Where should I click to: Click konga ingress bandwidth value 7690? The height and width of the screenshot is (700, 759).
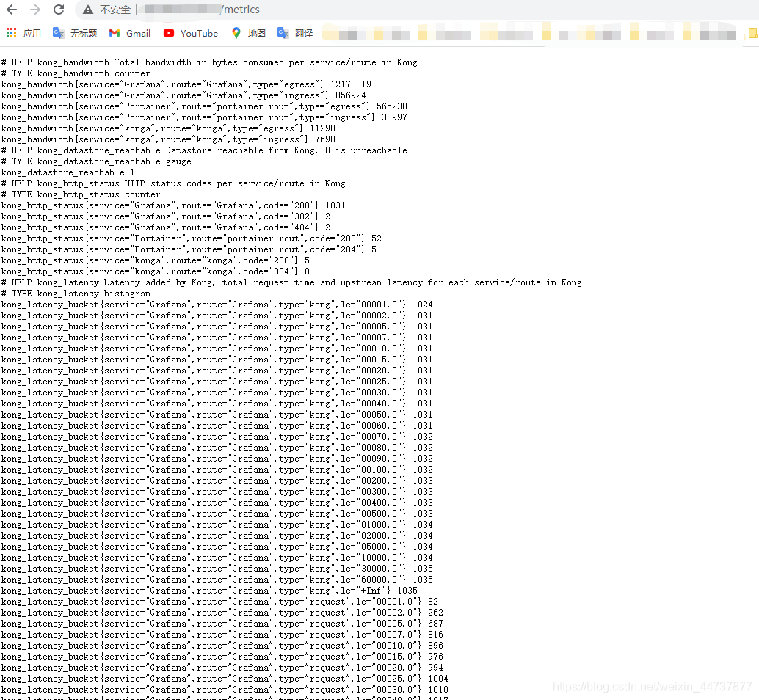(325, 139)
